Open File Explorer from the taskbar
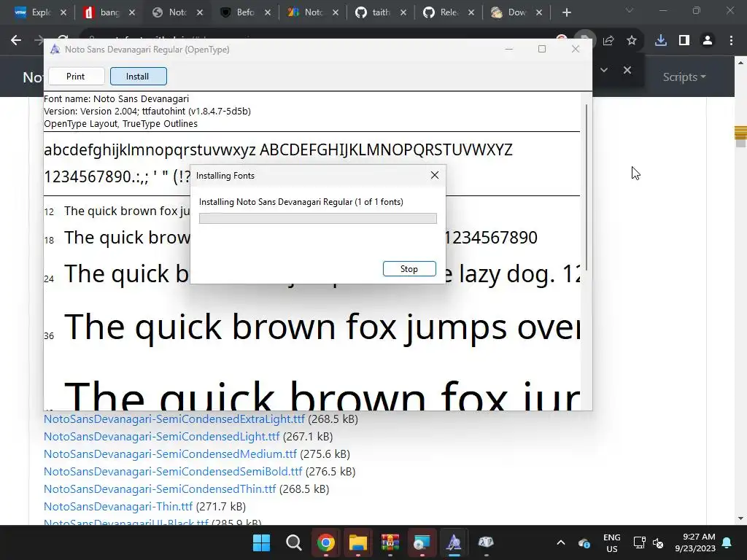Image resolution: width=747 pixels, height=560 pixels. point(357,542)
